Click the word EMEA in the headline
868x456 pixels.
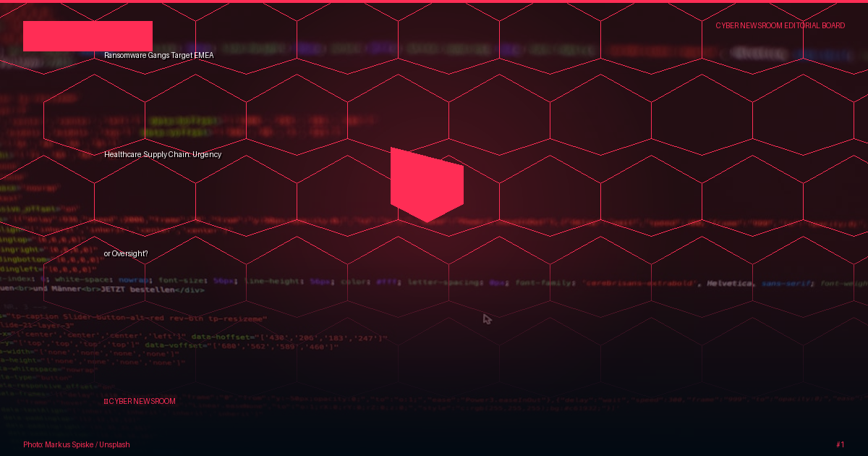click(x=204, y=55)
